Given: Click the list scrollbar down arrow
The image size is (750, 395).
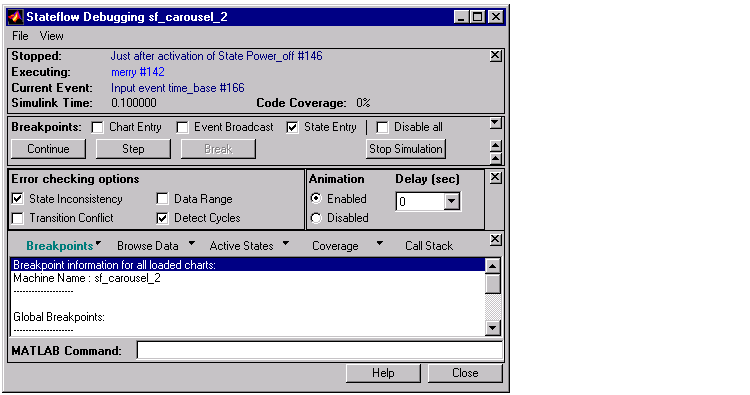Looking at the screenshot, I should pyautogui.click(x=493, y=328).
